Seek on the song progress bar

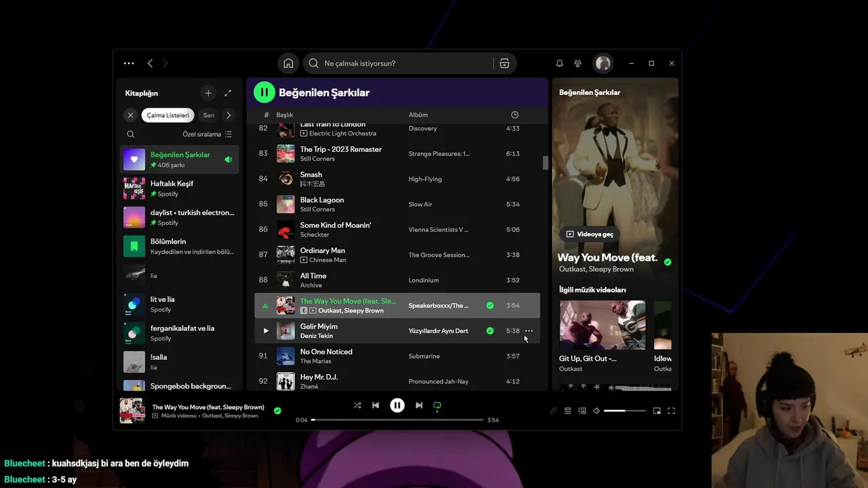click(397, 420)
